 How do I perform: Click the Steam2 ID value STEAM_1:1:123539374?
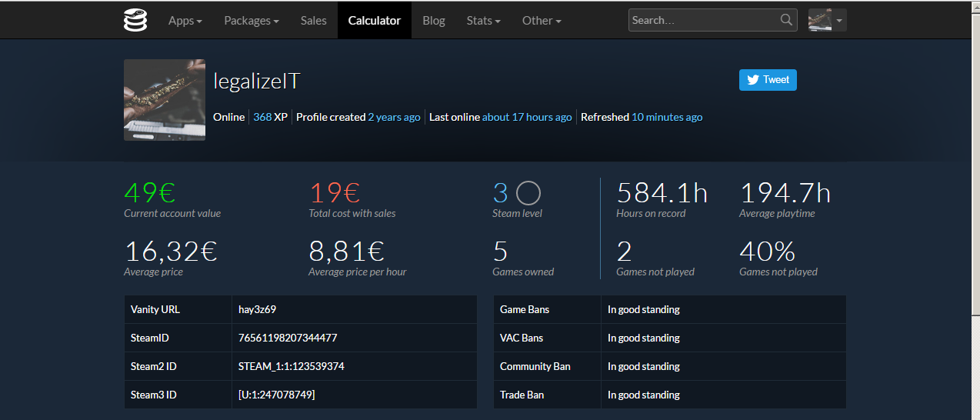(292, 366)
